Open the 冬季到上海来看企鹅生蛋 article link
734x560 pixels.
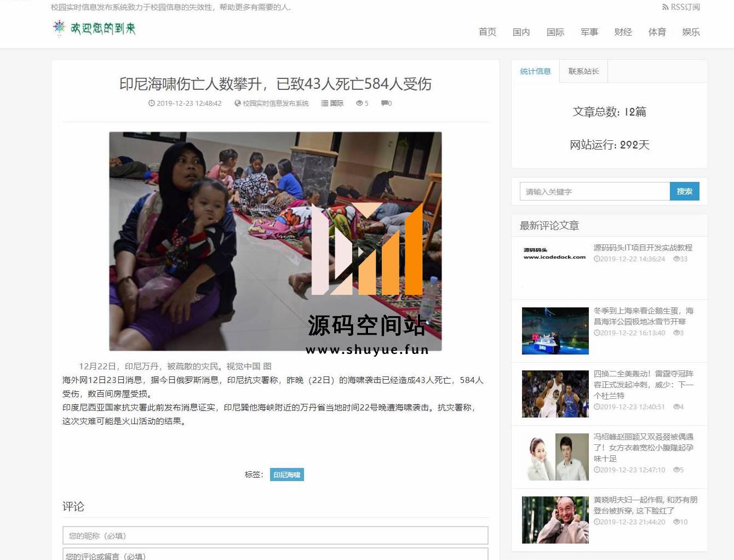click(644, 316)
